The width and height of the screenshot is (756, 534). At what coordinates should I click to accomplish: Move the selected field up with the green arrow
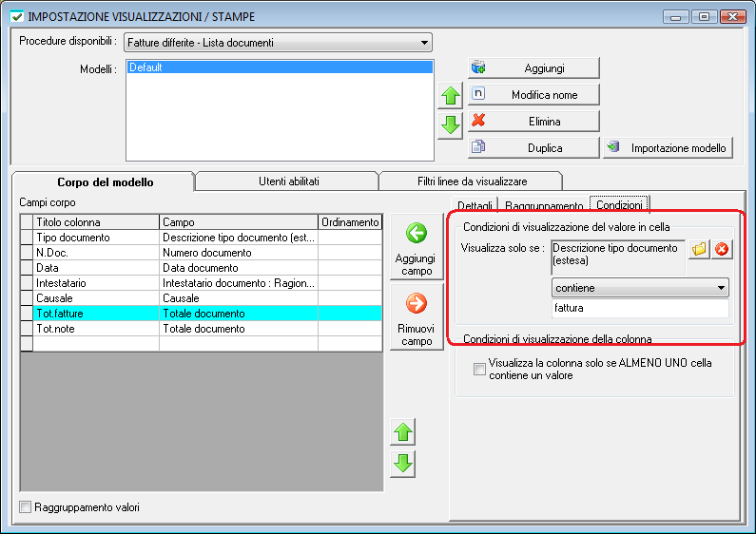click(x=403, y=431)
